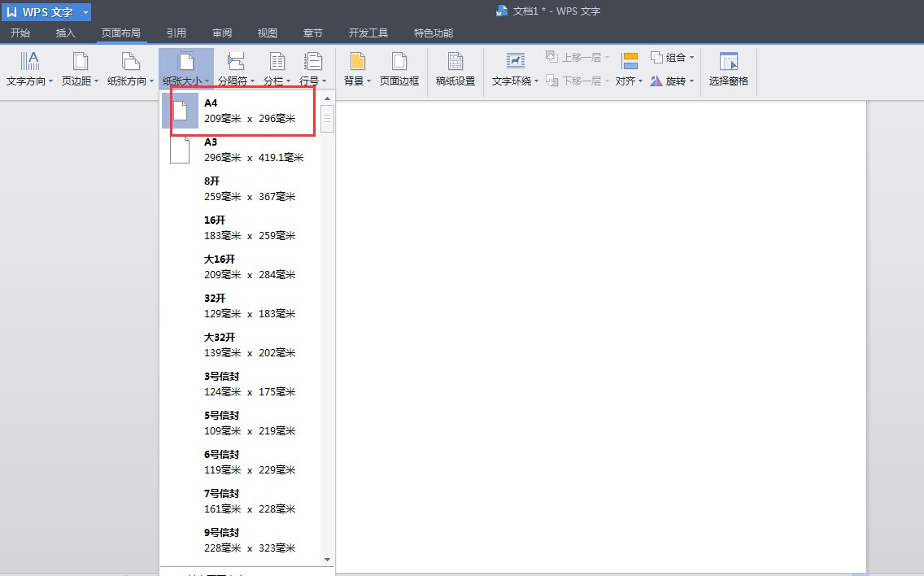Choose the 32开 paper size
924x576 pixels.
coord(241,305)
